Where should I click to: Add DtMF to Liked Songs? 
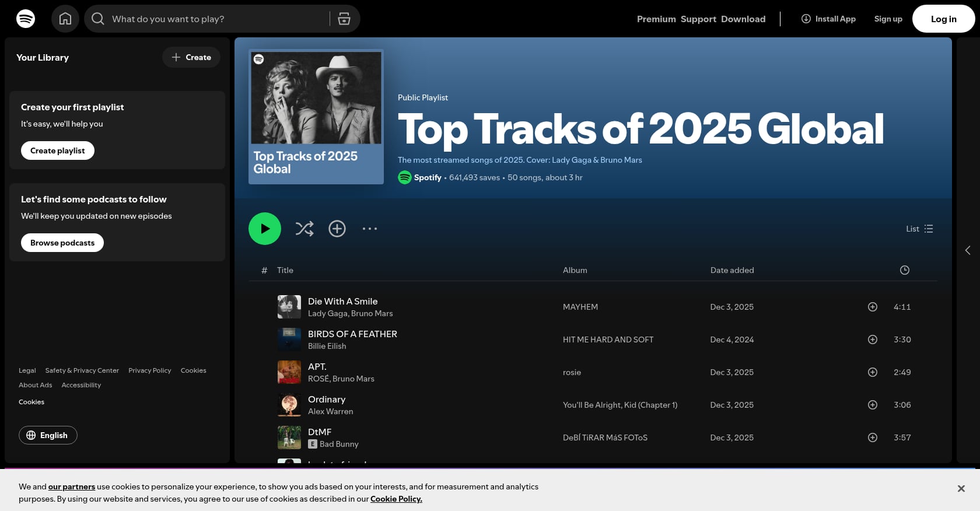pos(873,437)
